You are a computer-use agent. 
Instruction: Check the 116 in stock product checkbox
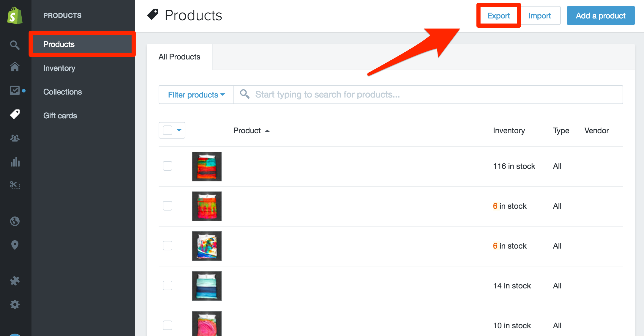point(168,166)
